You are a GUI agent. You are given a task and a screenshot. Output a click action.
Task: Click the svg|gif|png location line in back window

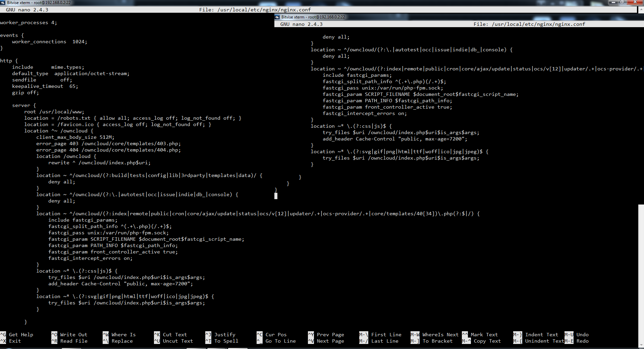[125, 296]
